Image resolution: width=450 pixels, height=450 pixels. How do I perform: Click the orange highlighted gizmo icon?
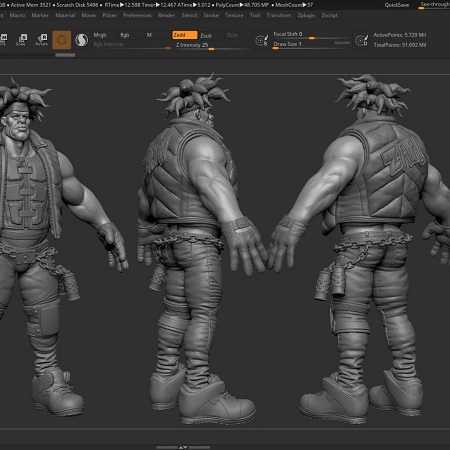62,40
